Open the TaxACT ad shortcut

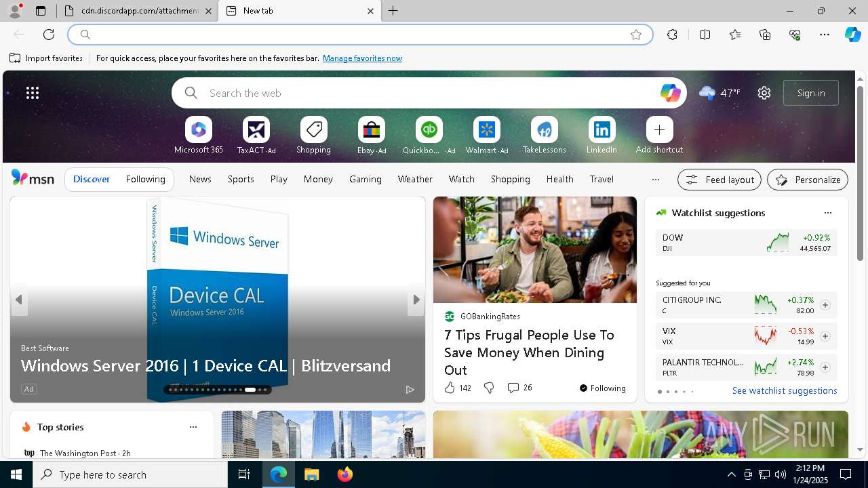coord(256,136)
